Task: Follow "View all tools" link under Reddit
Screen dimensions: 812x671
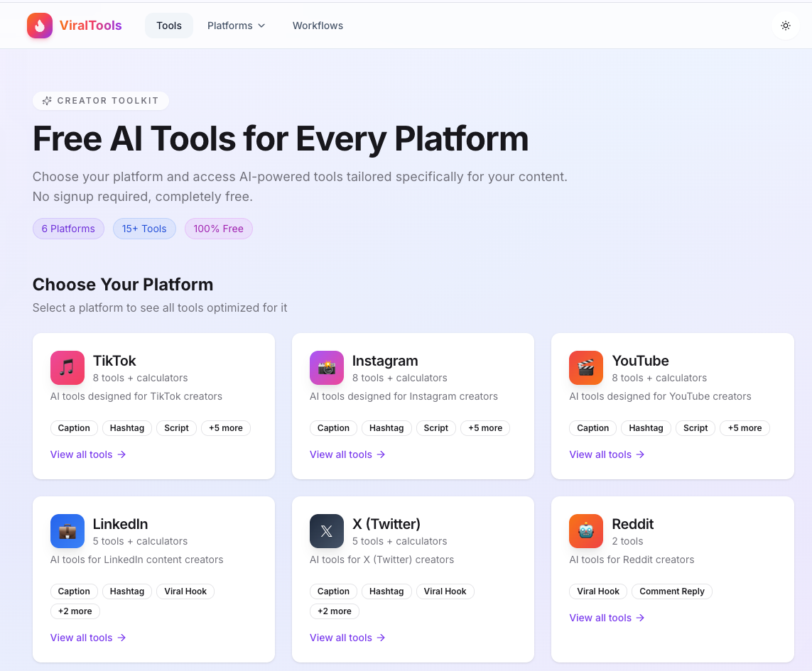Action: coord(607,618)
